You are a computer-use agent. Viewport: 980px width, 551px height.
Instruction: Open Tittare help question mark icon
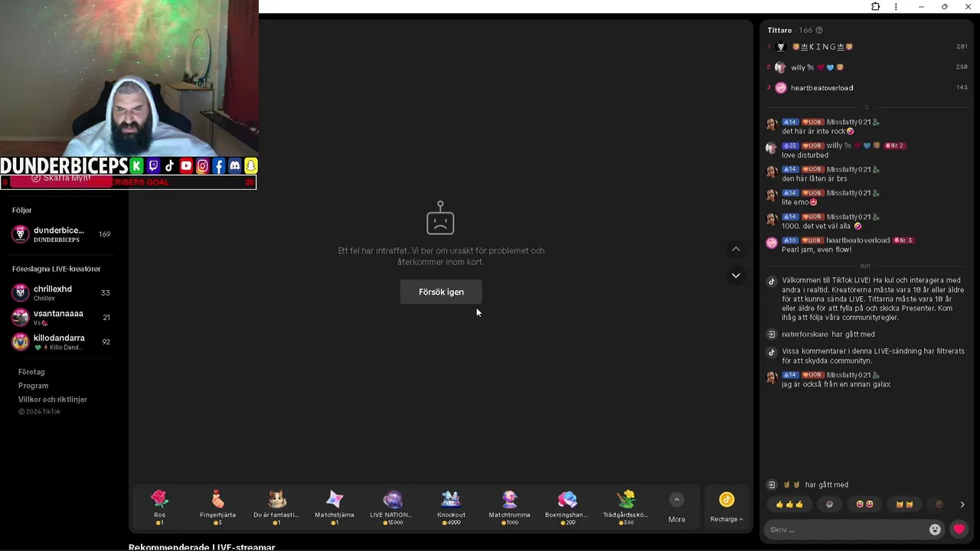point(819,31)
